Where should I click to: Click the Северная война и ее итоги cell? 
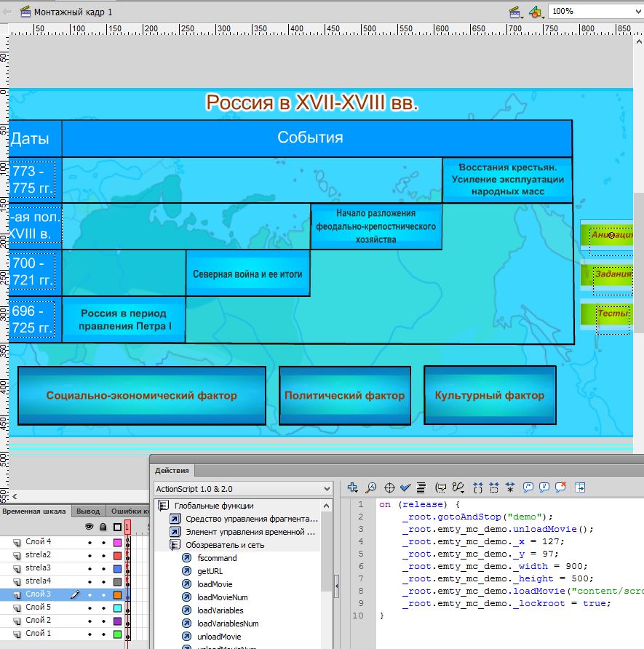coord(247,273)
